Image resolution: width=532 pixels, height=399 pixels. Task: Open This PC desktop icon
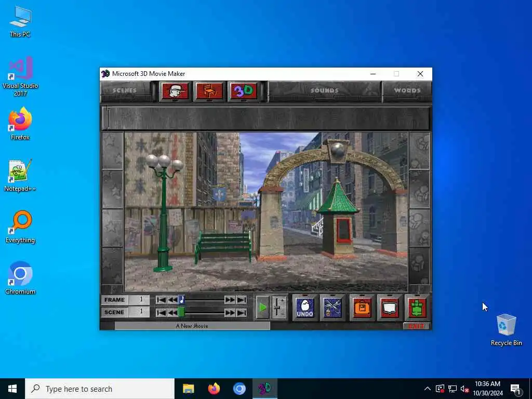click(20, 22)
